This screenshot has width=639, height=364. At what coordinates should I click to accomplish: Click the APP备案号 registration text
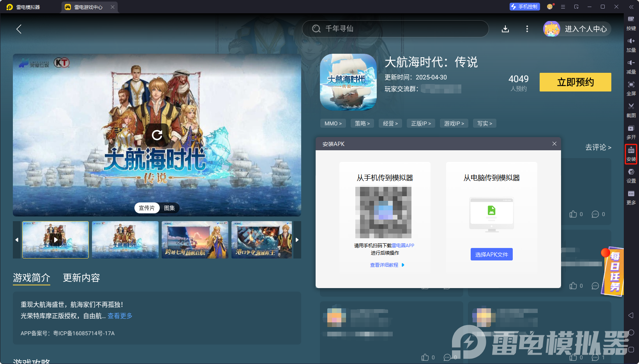tap(67, 333)
